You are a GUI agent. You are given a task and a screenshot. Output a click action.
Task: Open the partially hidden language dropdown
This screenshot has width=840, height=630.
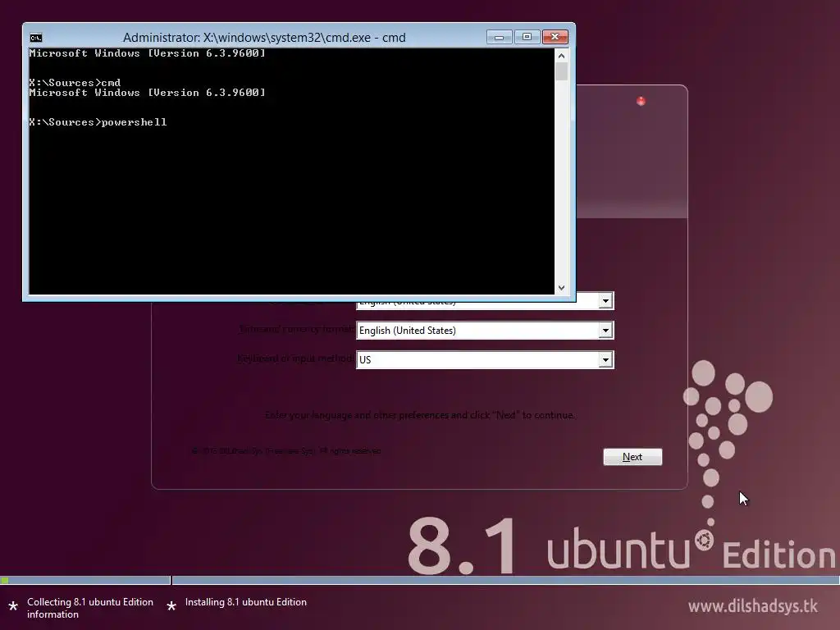(x=605, y=301)
